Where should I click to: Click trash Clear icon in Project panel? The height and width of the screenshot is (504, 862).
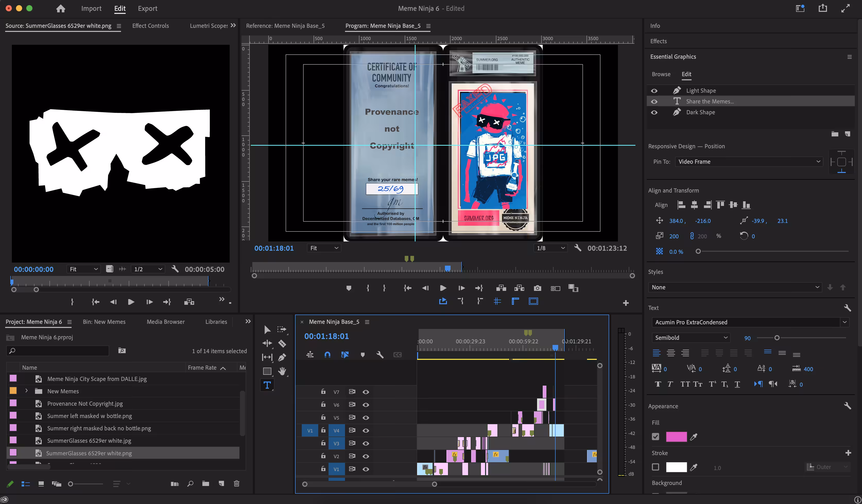pos(236,483)
